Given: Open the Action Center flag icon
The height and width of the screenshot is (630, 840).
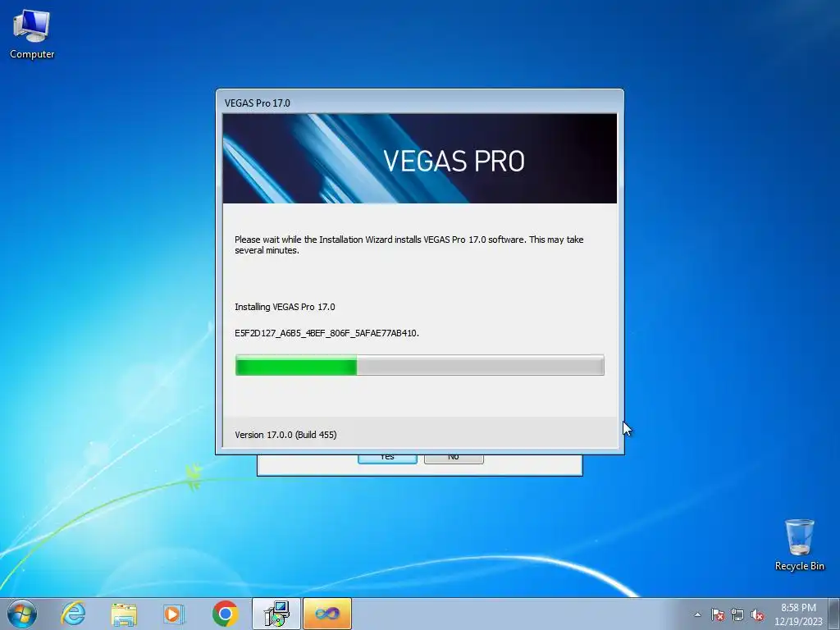Looking at the screenshot, I should (718, 614).
